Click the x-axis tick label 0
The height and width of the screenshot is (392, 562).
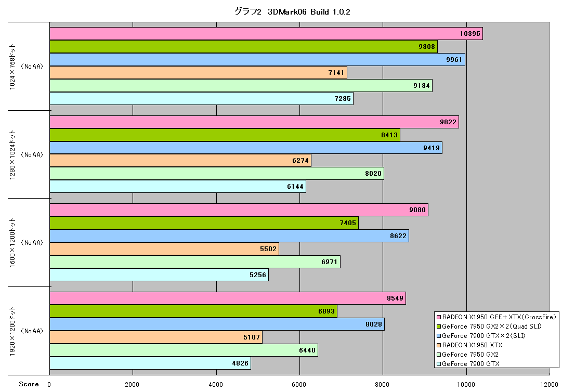coord(49,385)
